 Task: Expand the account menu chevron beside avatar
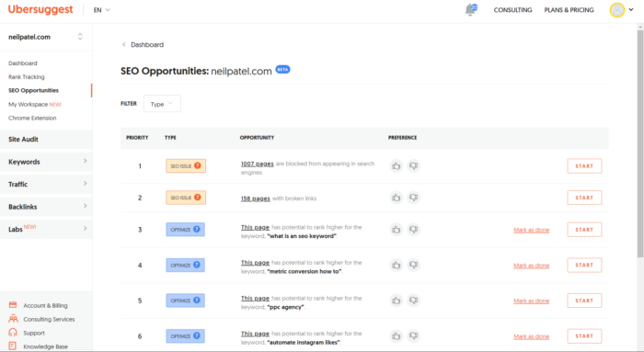pos(631,9)
